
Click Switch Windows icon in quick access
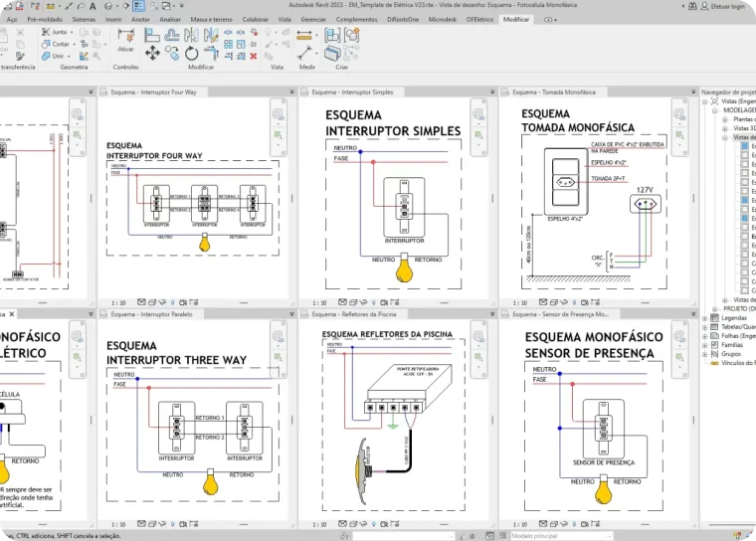[x=166, y=6]
